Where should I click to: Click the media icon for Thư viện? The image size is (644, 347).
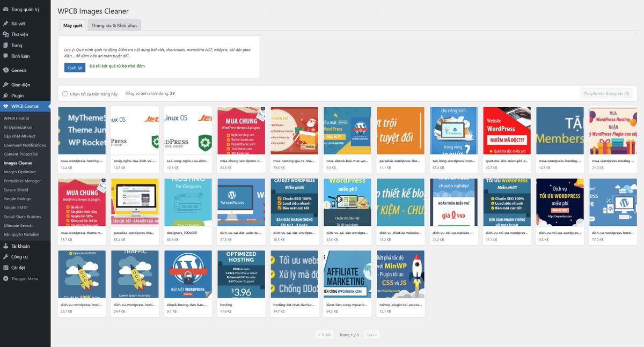5,34
